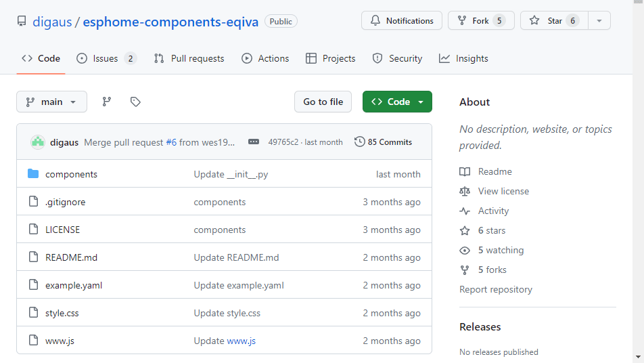Screen dimensions: 644x363
Task: Open the digaus owner profile link
Action: tap(52, 22)
